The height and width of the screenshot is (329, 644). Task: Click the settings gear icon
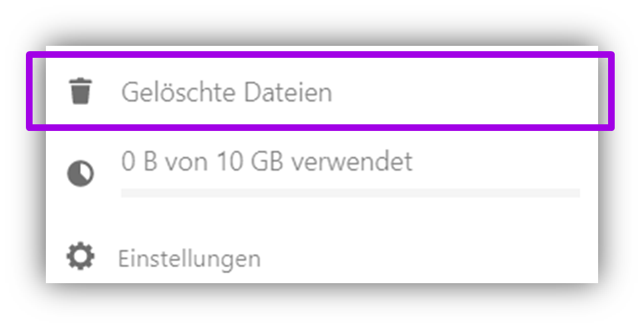pyautogui.click(x=80, y=256)
